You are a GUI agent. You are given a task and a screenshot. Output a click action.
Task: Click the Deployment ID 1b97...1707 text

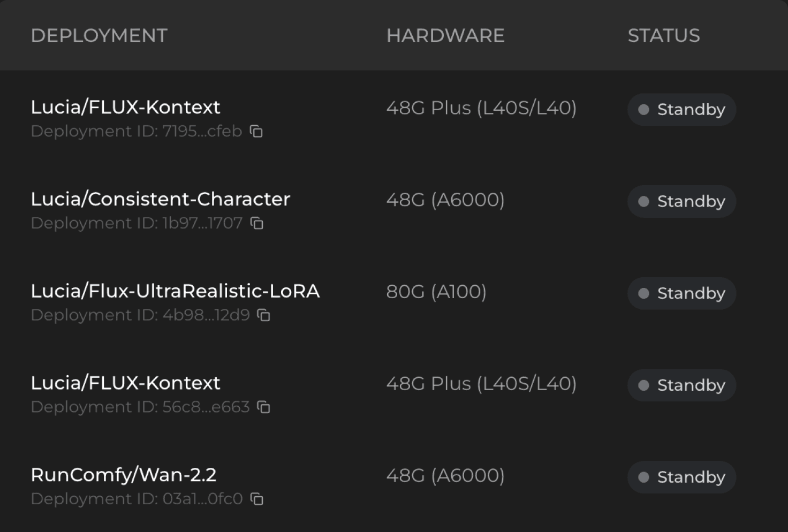point(137,224)
